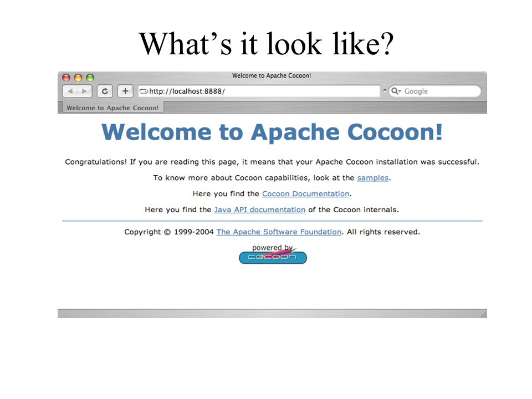Click the Welcome to Apache Cocoon! heading
532x399 pixels.
tap(272, 132)
